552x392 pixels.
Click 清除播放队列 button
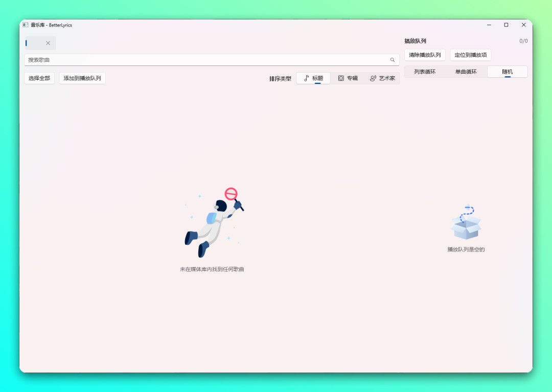tap(425, 55)
